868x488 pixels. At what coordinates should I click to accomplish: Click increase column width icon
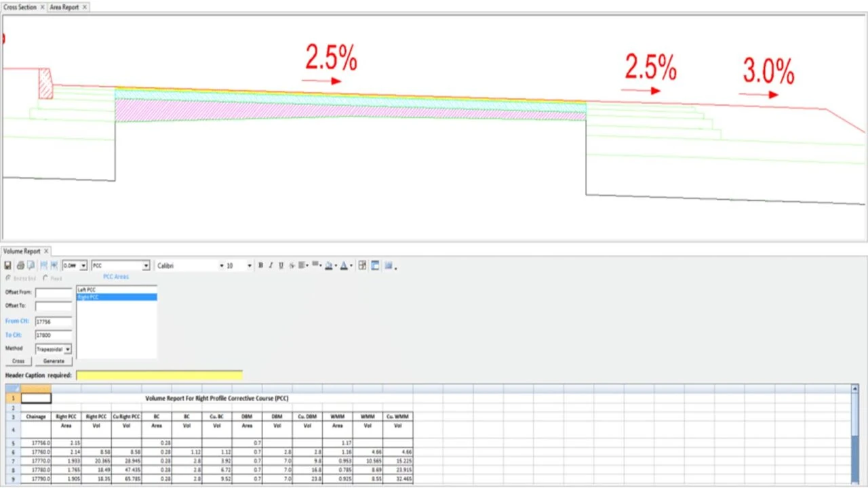click(54, 266)
